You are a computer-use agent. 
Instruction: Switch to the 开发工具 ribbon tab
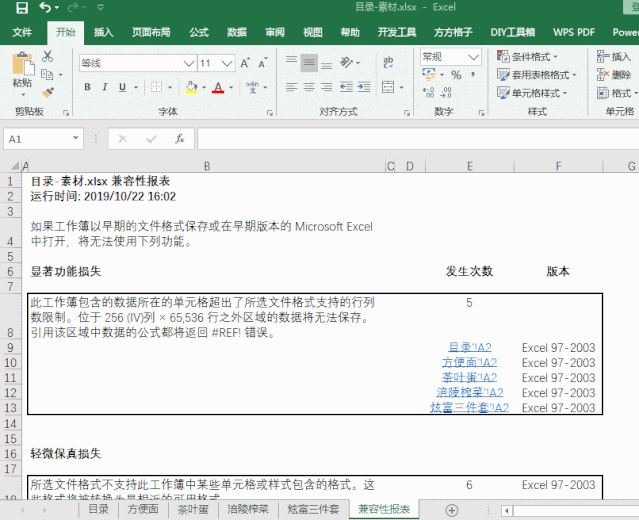(397, 32)
